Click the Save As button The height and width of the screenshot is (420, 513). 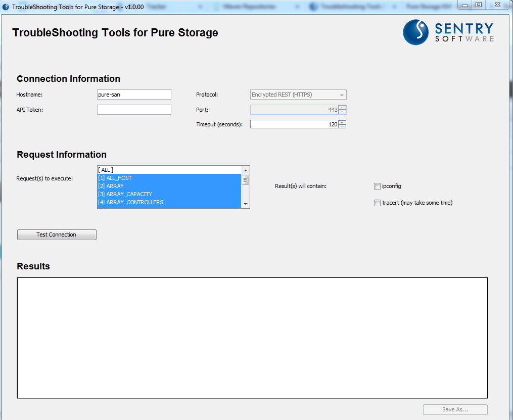[x=454, y=409]
